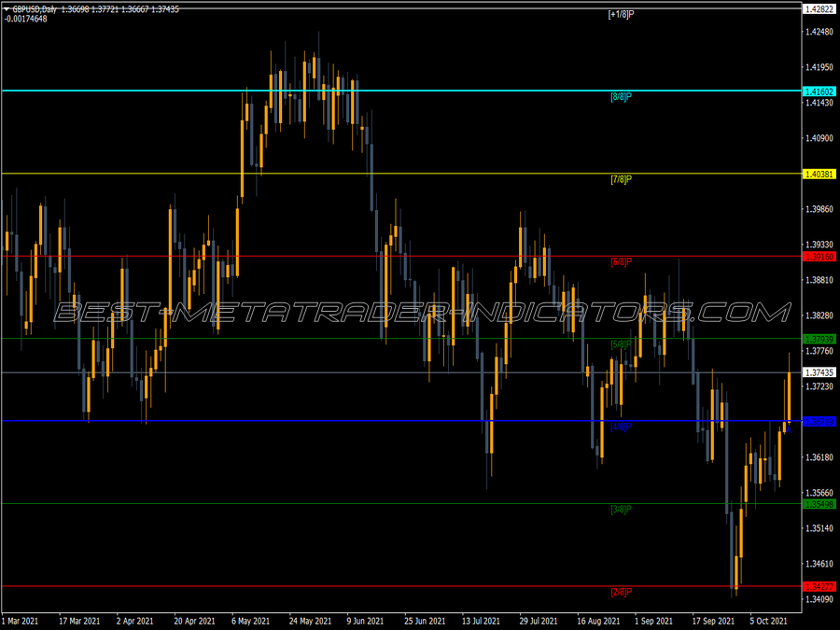Open the chart menu triangle beside GBPUSD

click(x=7, y=9)
